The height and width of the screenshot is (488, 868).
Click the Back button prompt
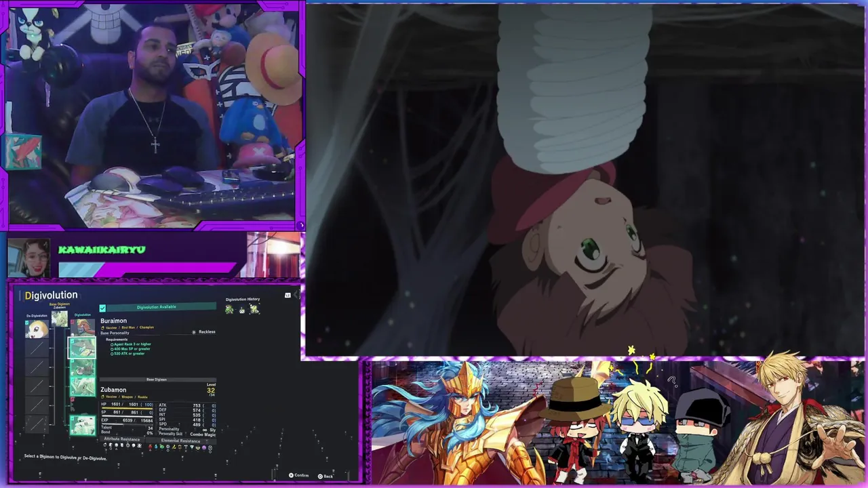point(325,476)
